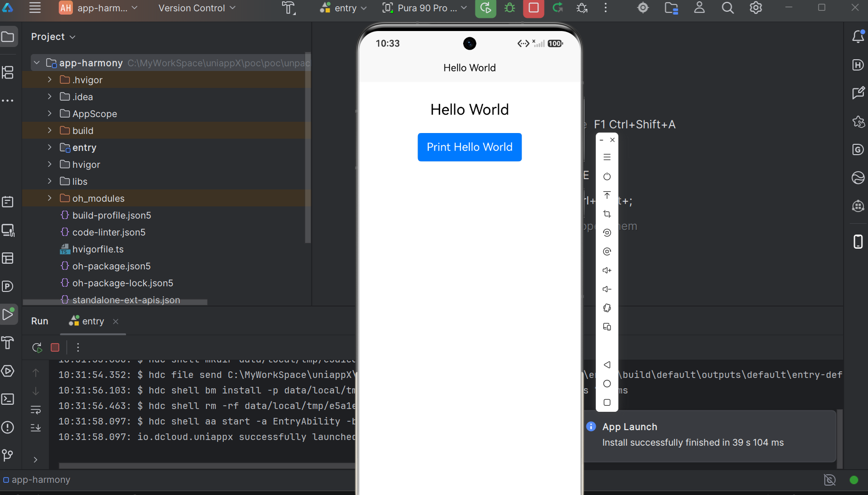Click the emulator power button icon
Image resolution: width=868 pixels, height=495 pixels.
pyautogui.click(x=607, y=176)
